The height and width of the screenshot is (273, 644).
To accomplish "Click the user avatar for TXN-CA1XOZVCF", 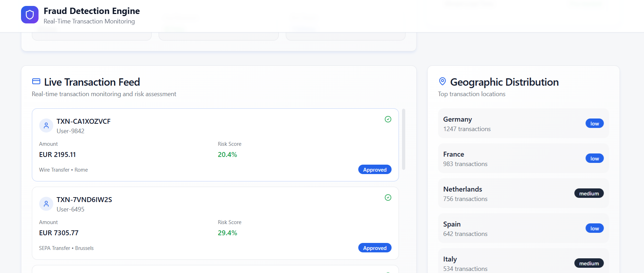I will coord(46,125).
